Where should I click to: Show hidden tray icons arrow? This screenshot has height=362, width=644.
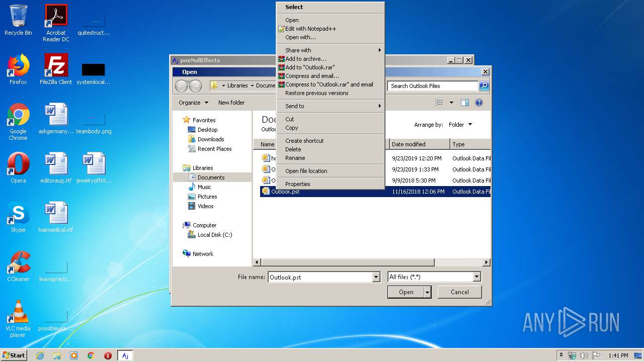(x=561, y=355)
